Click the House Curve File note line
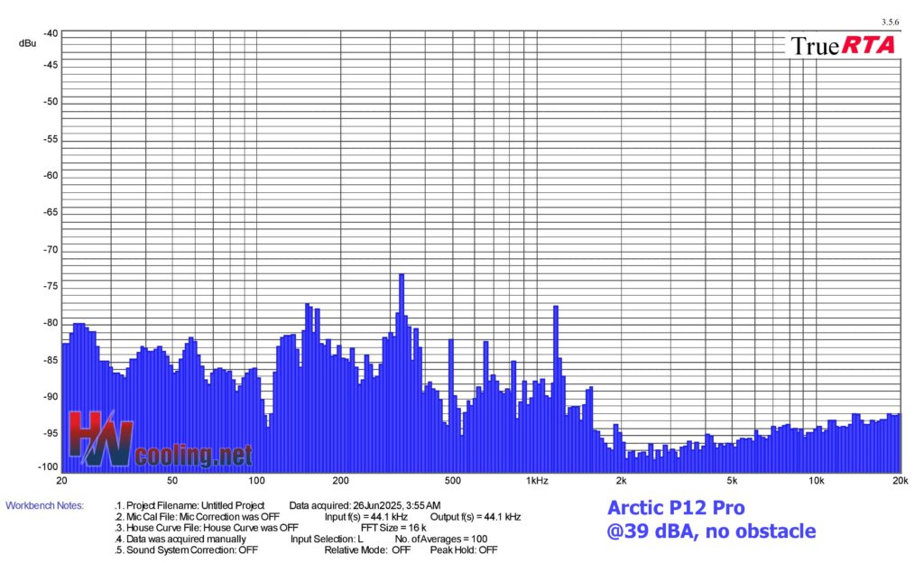 coord(208,528)
